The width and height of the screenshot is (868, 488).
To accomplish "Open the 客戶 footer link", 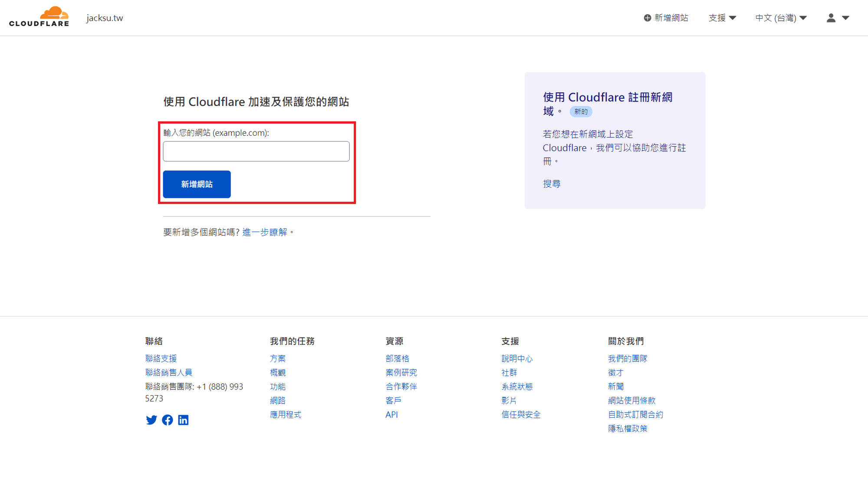I will pyautogui.click(x=394, y=400).
